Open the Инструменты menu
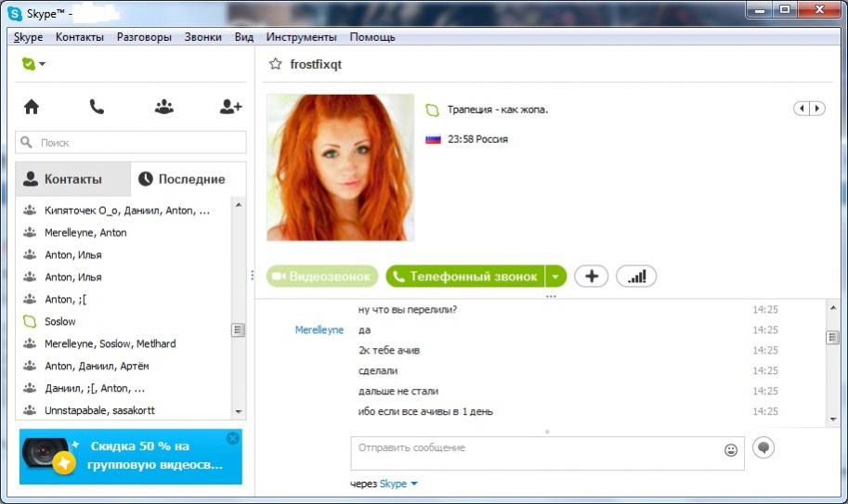This screenshot has height=504, width=848. 301,37
